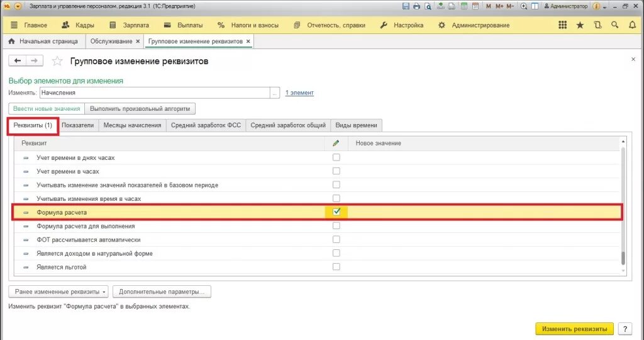Add form to favorites with star outline
Viewport: 644px width, 340px height.
57,61
